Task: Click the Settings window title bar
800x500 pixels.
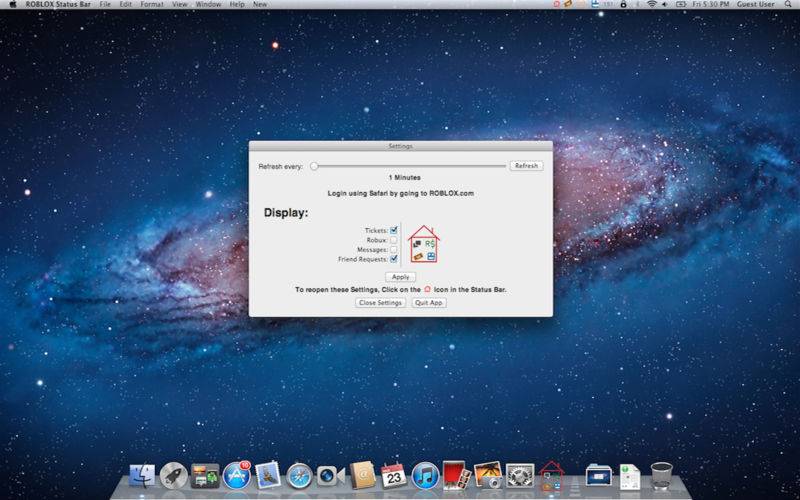Action: coord(401,146)
